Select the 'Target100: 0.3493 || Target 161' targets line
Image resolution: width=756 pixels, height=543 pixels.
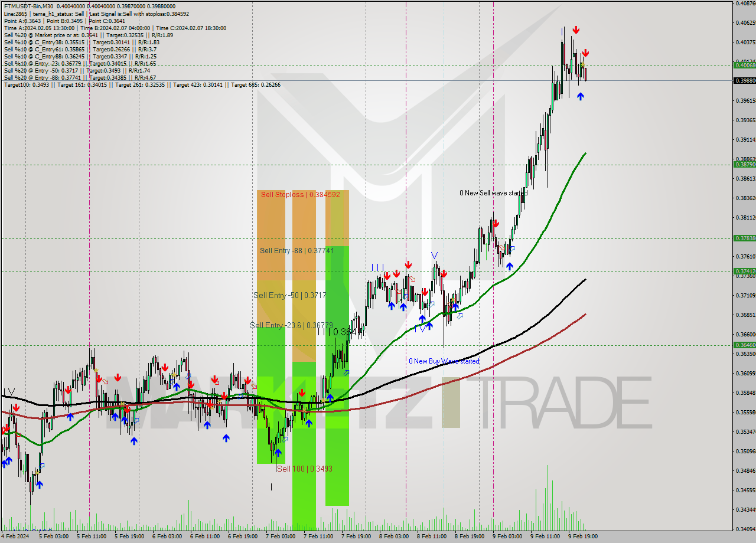142,84
